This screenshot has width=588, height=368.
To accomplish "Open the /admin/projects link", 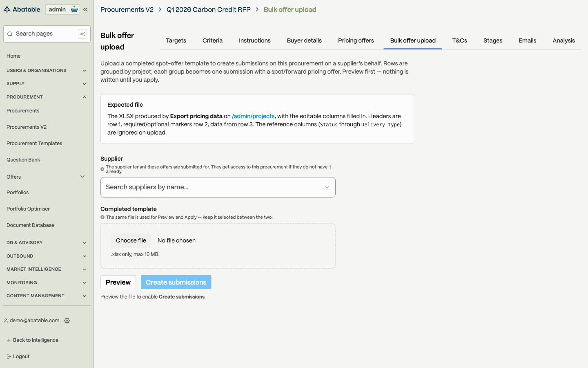I will click(x=253, y=116).
